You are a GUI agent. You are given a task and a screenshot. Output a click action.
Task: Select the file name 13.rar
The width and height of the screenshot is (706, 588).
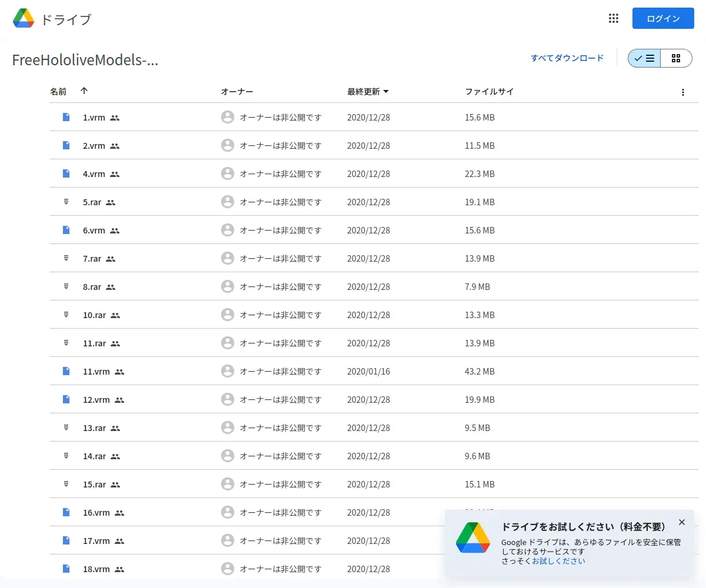pos(95,428)
